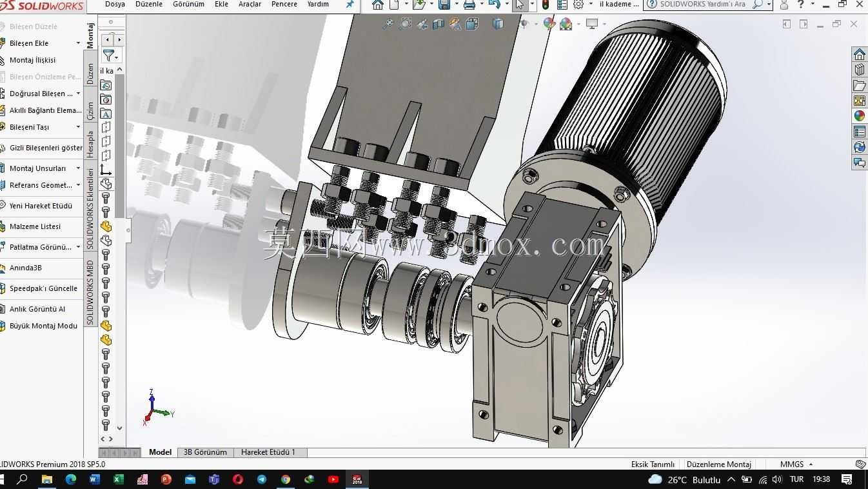The height and width of the screenshot is (489, 868).
Task: Open Custom Properties in task pane
Action: coord(859,132)
